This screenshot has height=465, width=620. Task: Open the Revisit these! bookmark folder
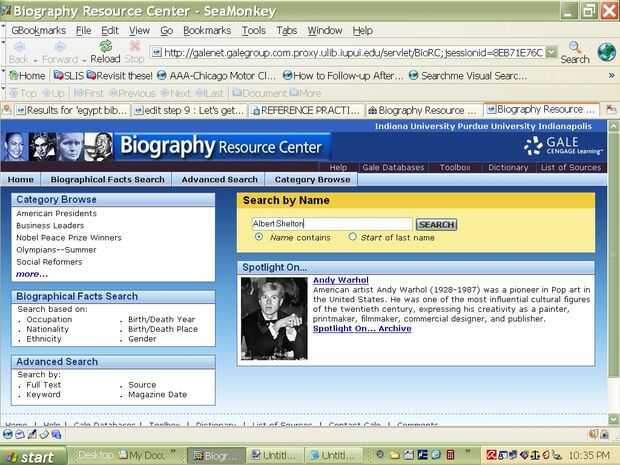coord(119,76)
